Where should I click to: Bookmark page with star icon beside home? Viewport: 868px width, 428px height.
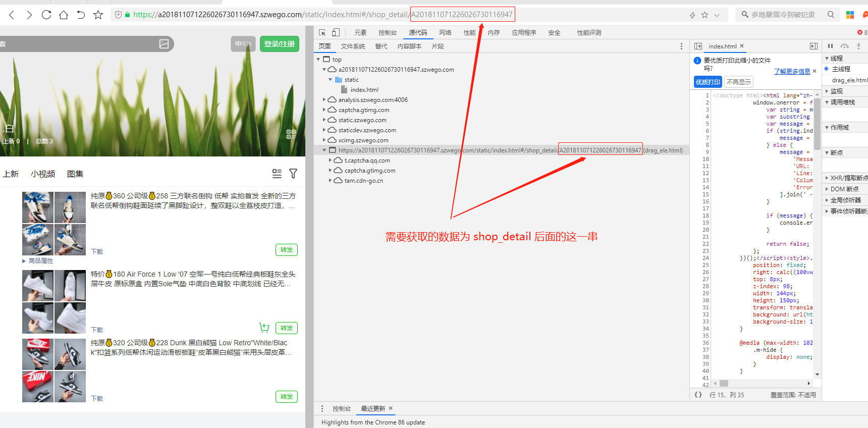tap(98, 15)
